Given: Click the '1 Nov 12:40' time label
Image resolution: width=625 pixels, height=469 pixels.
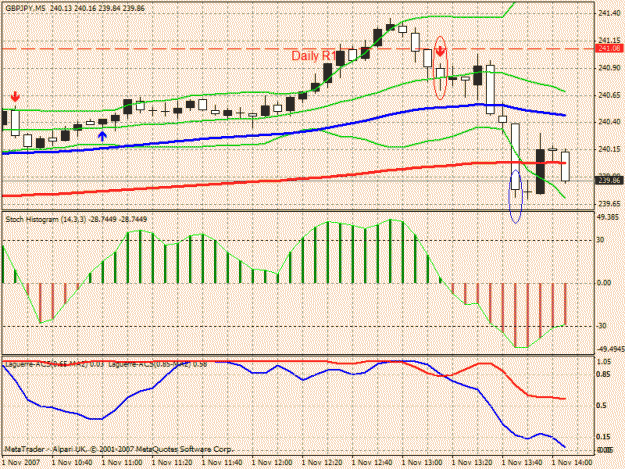Looking at the screenshot, I should point(372,463).
